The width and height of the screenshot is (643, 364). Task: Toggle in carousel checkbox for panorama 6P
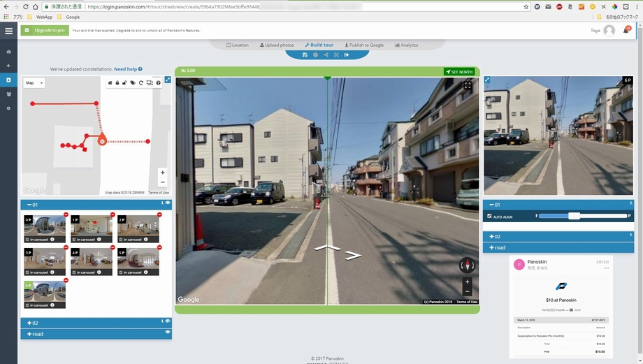point(27,305)
